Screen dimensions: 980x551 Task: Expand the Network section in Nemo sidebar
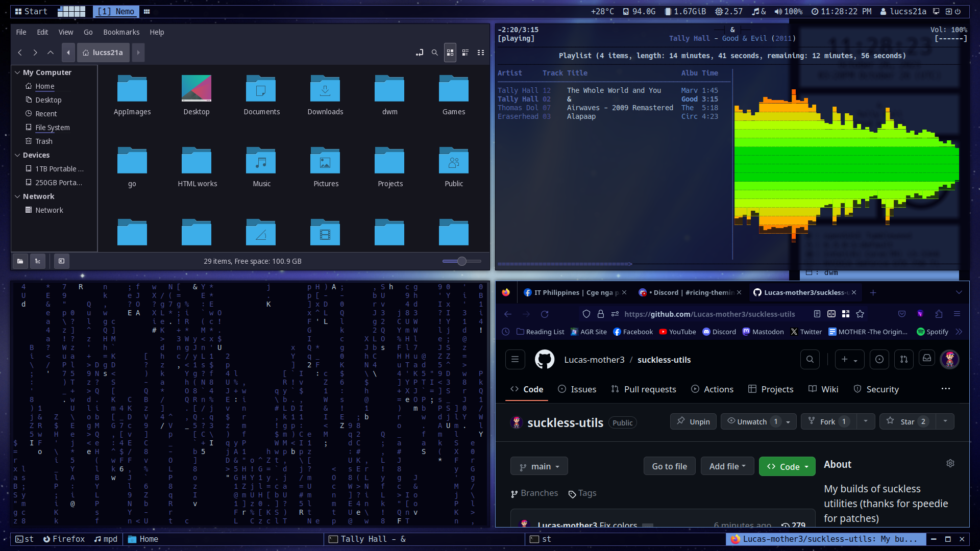(x=17, y=196)
